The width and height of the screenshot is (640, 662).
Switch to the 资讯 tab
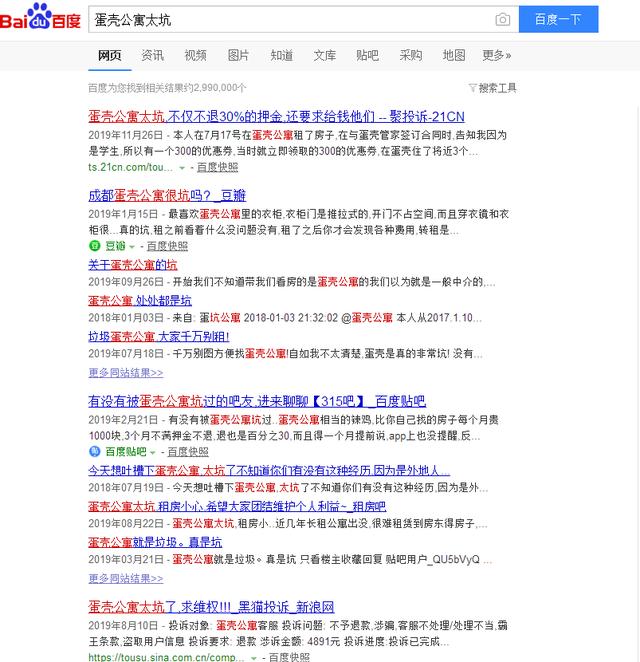[152, 55]
